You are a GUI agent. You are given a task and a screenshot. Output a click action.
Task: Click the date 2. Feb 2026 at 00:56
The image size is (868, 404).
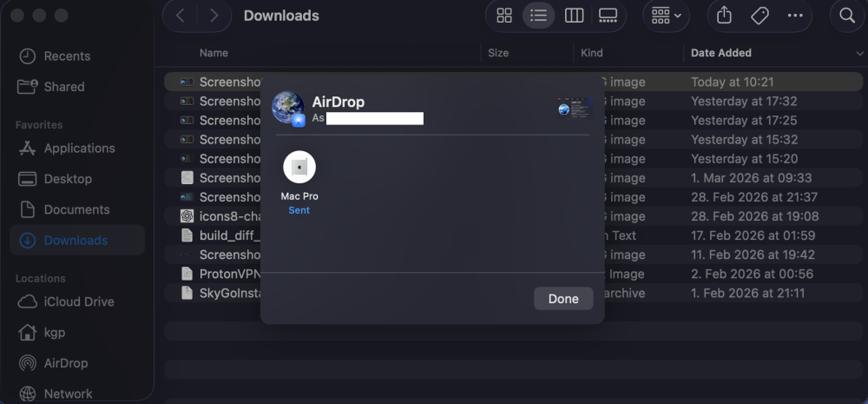[752, 274]
